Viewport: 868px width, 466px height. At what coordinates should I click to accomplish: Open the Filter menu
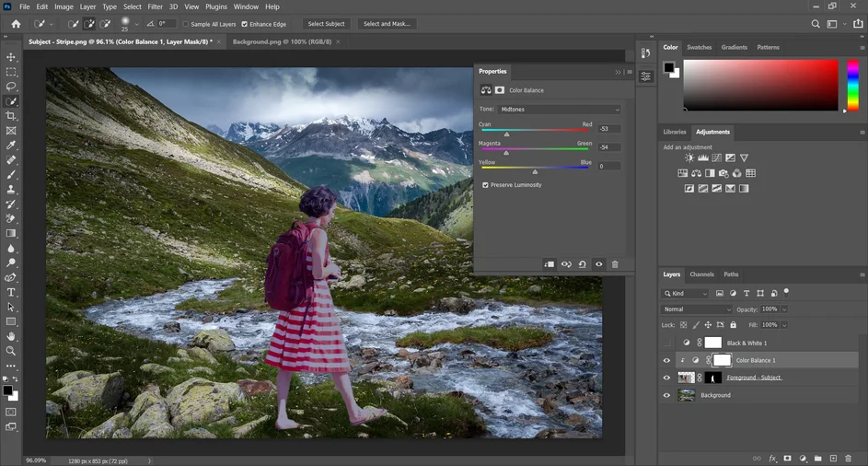[155, 6]
